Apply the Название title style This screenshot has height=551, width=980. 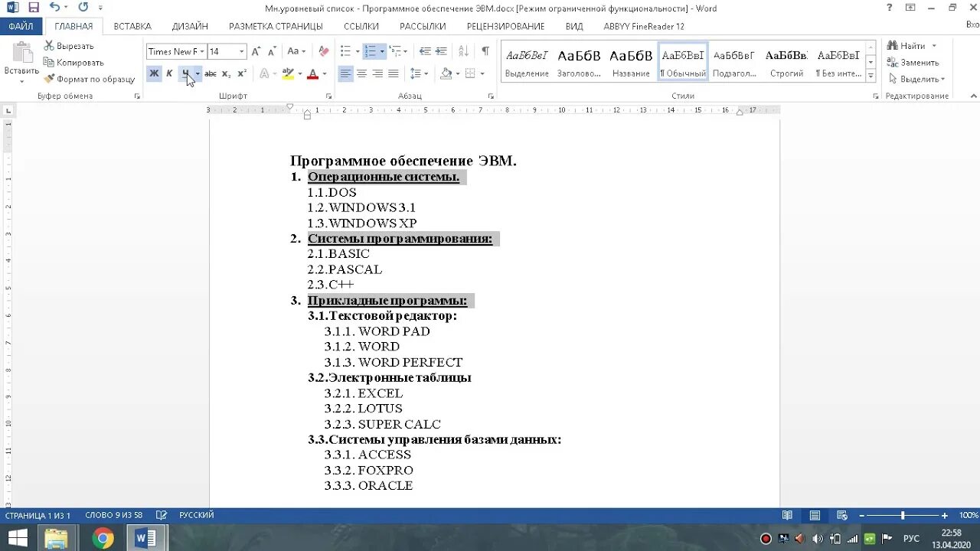631,61
